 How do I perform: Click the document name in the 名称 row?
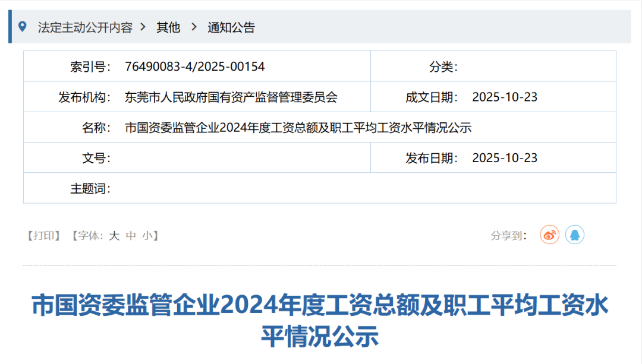click(298, 128)
